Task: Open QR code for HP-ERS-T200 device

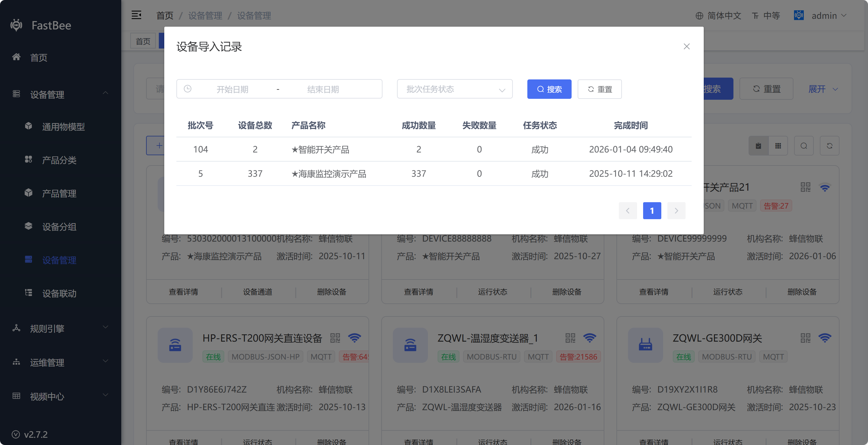Action: click(x=335, y=338)
